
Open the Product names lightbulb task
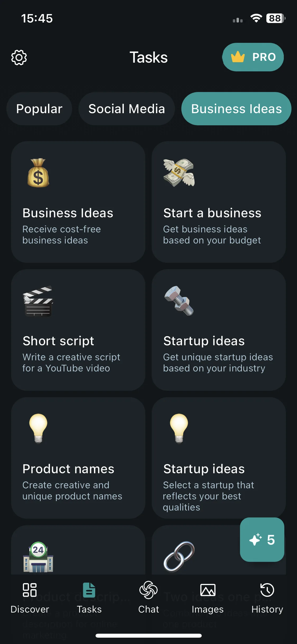78,458
